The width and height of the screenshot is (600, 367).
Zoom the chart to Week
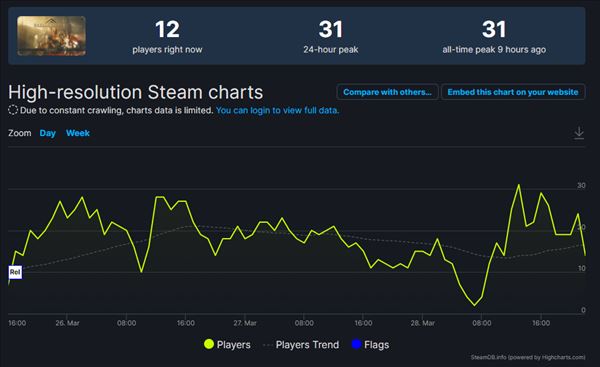tap(78, 133)
